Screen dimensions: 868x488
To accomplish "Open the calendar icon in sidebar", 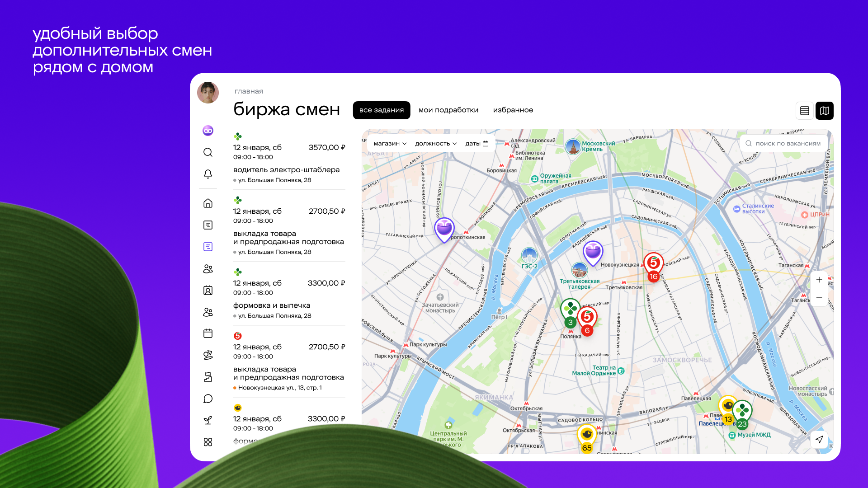I will (208, 333).
